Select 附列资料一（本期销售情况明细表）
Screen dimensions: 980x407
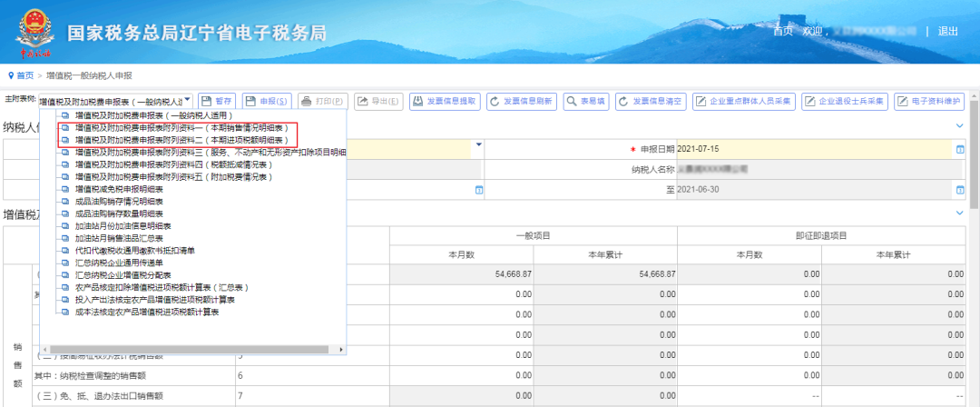181,128
